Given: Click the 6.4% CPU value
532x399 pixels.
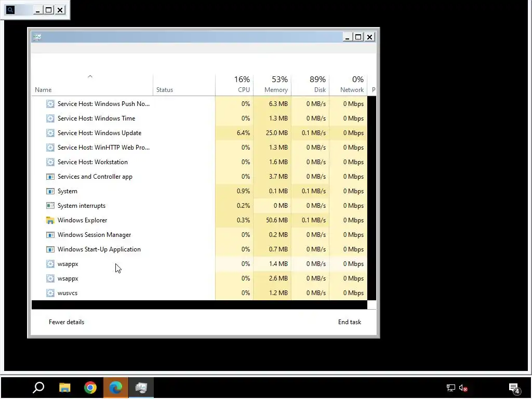Looking at the screenshot, I should 243,133.
